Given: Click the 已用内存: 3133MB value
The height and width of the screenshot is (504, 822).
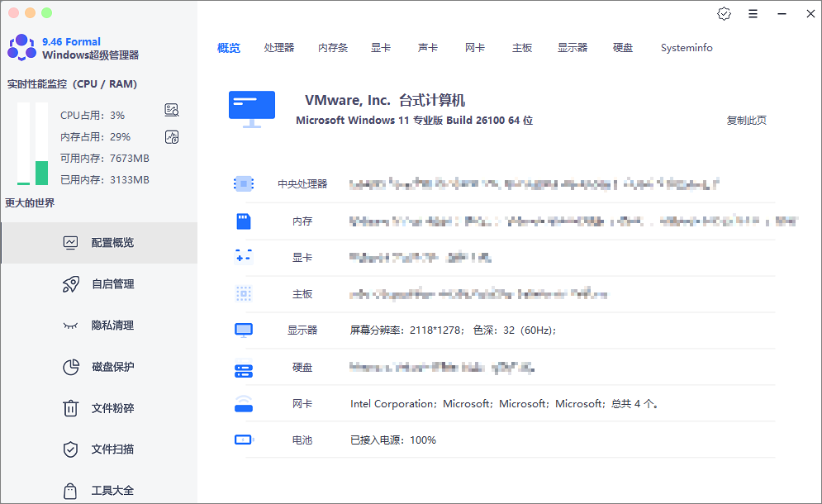Looking at the screenshot, I should (105, 180).
